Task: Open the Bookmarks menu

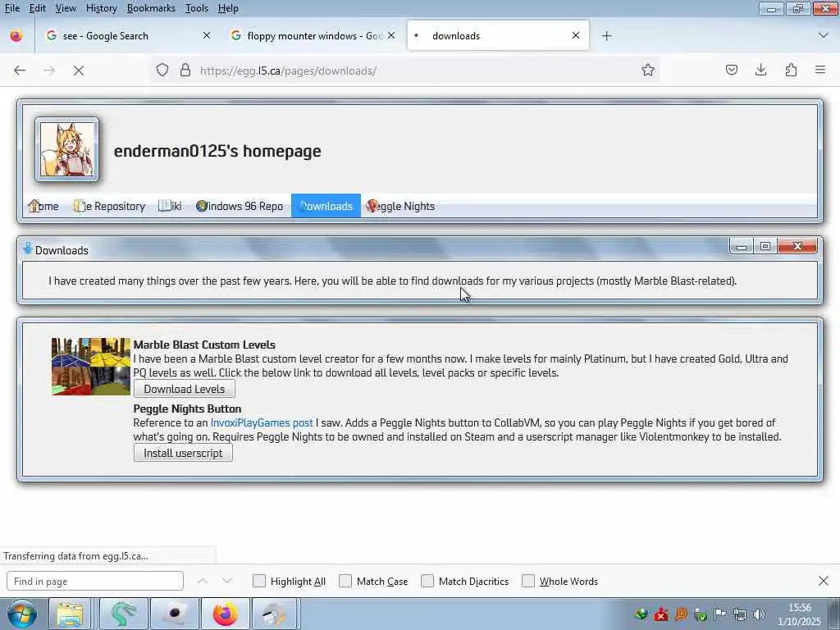Action: (151, 8)
